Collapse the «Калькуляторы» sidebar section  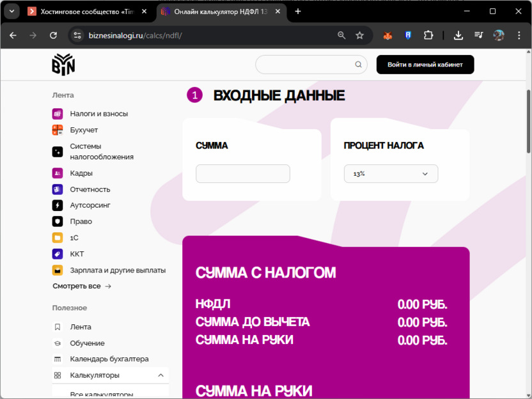click(x=161, y=375)
